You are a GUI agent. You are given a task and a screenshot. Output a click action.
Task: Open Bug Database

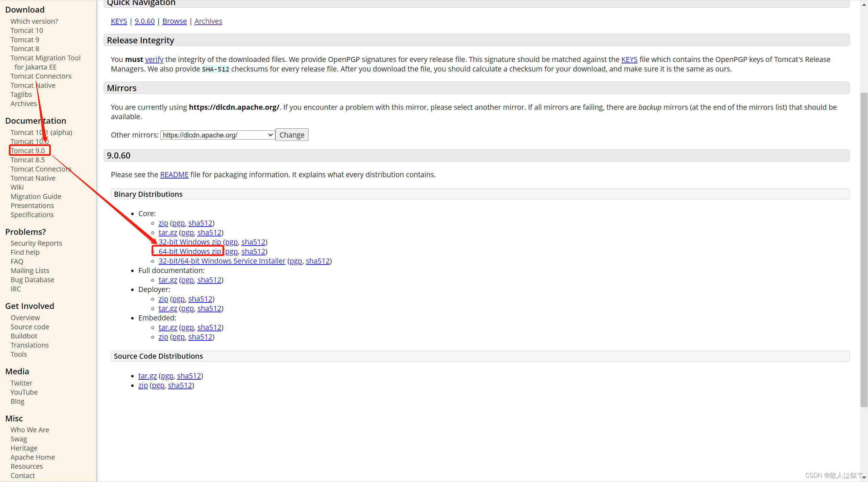pos(33,279)
